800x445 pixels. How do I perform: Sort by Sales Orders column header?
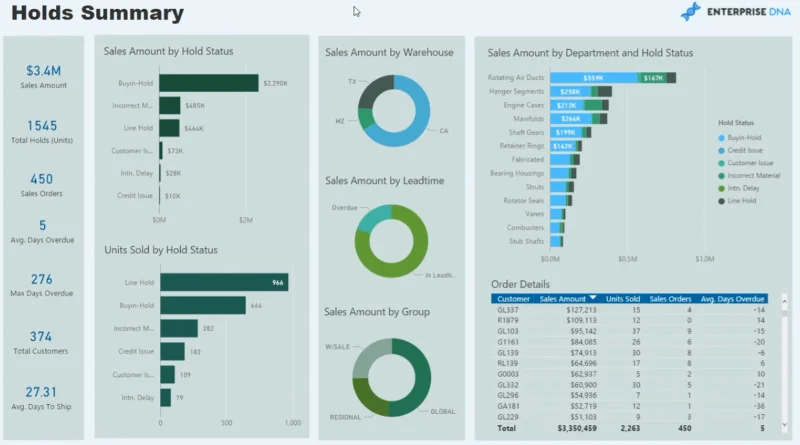click(670, 299)
